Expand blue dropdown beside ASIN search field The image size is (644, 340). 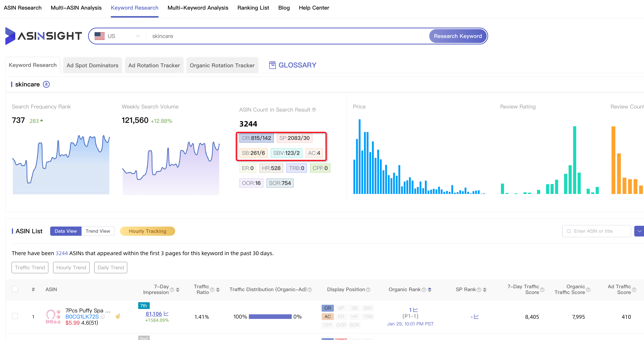tap(639, 231)
